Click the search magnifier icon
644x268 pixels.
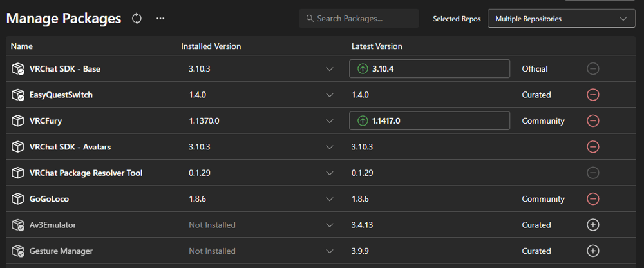coord(310,19)
